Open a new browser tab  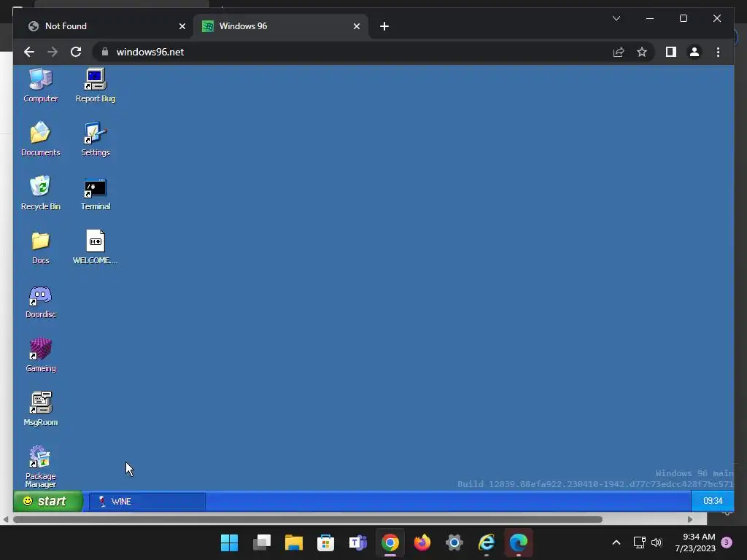pyautogui.click(x=384, y=27)
